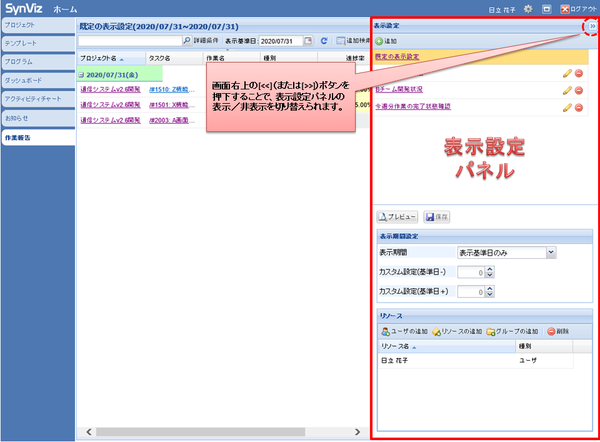Screen dimensions: 600x442
Task: Click the タスク名 column header
Action: click(174, 59)
